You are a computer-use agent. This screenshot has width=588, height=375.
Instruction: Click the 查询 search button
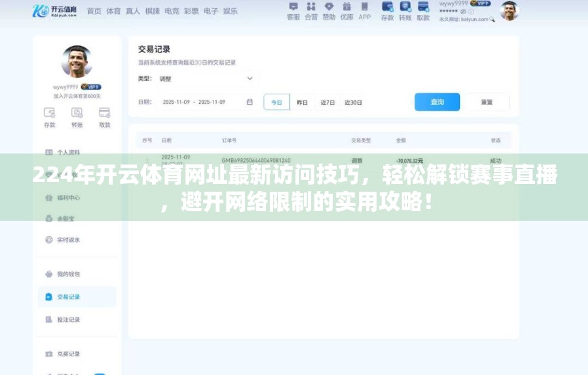(437, 102)
